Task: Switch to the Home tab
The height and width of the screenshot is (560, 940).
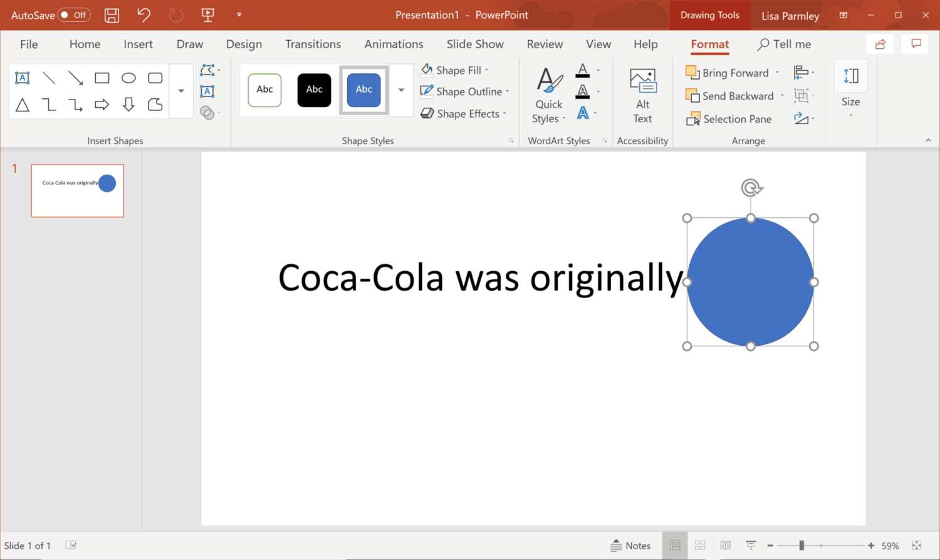Action: pos(85,44)
